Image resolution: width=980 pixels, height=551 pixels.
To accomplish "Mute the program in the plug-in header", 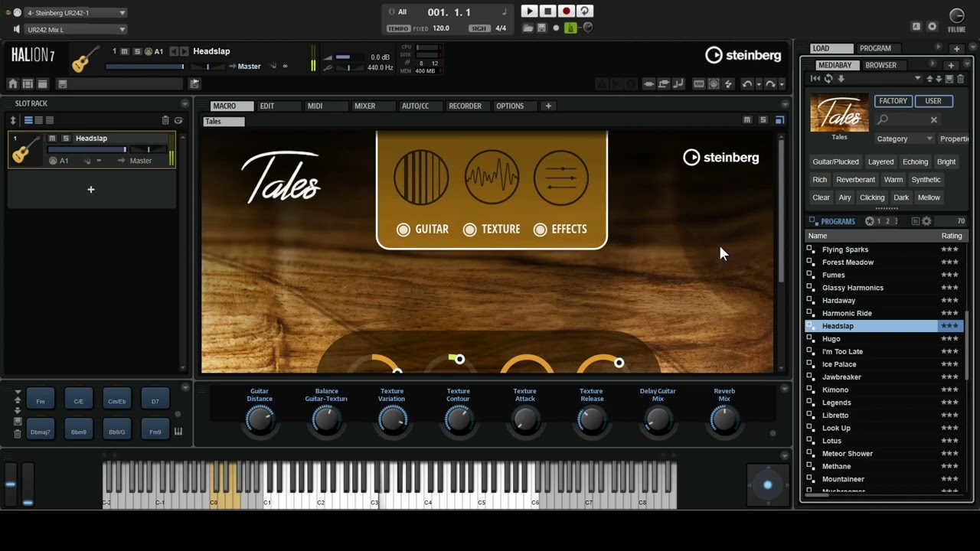I will [x=125, y=52].
